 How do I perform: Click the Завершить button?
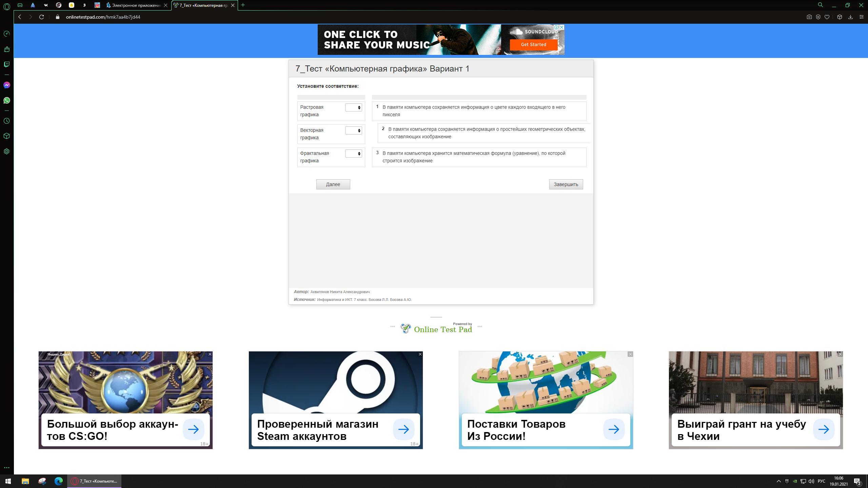pos(566,184)
